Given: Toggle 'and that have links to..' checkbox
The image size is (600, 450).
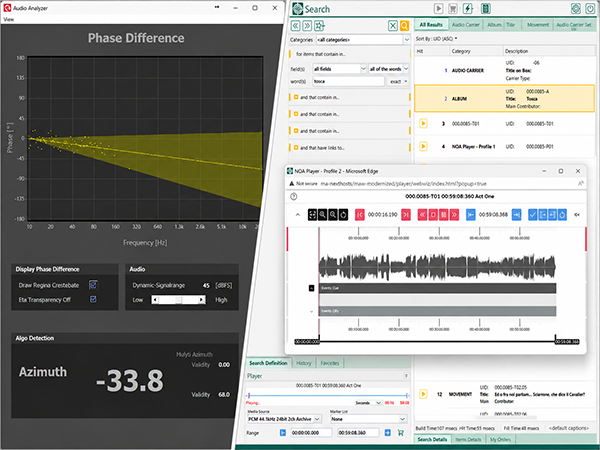Looking at the screenshot, I should [296, 148].
